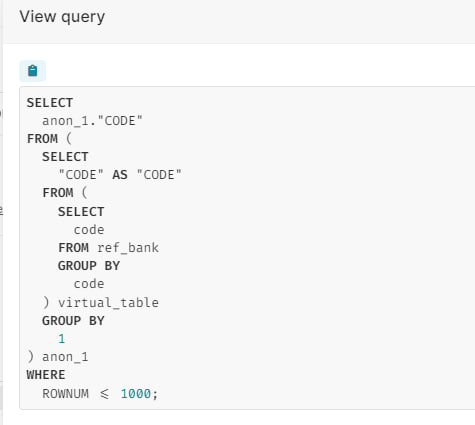
Task: Click the teal number 1 under GROUP BY
Action: [62, 339]
